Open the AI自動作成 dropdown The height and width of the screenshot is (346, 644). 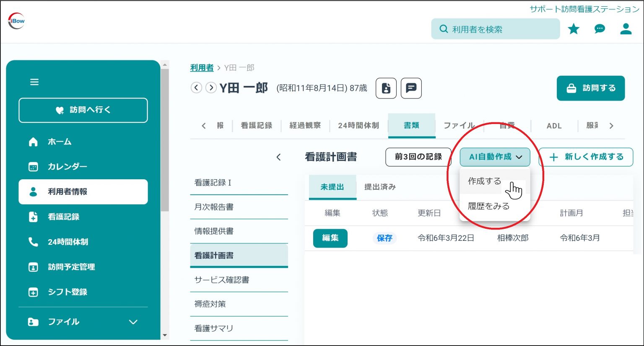click(495, 157)
